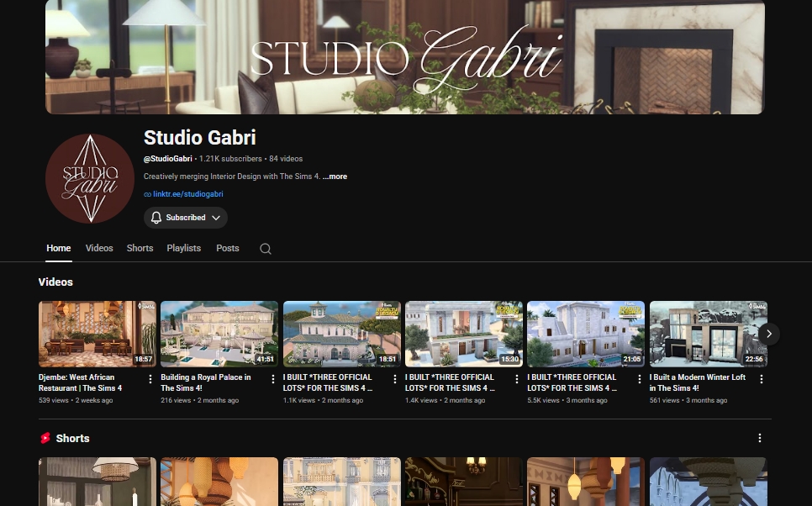812x506 pixels.
Task: Click the Studio Gabri channel avatar
Action: point(90,179)
